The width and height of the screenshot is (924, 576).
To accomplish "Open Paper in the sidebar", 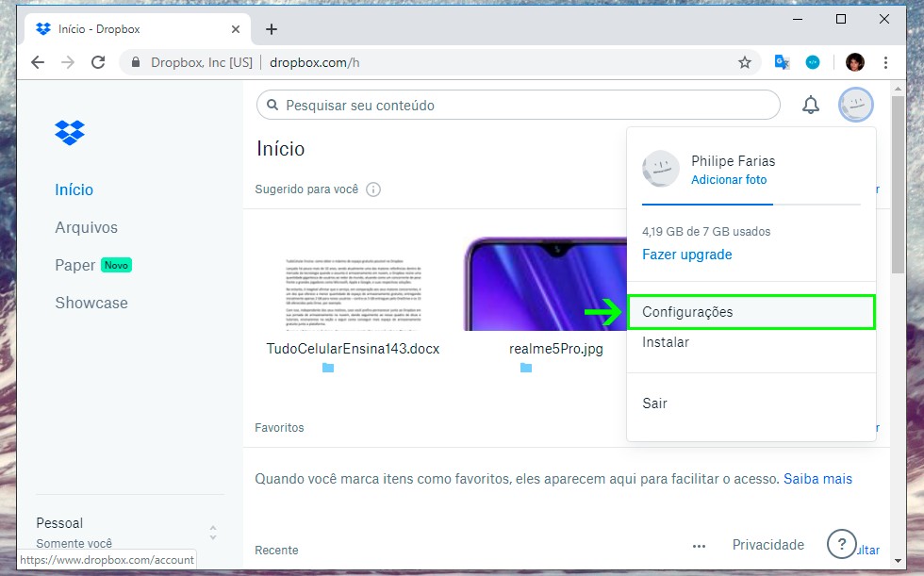I will coord(74,265).
